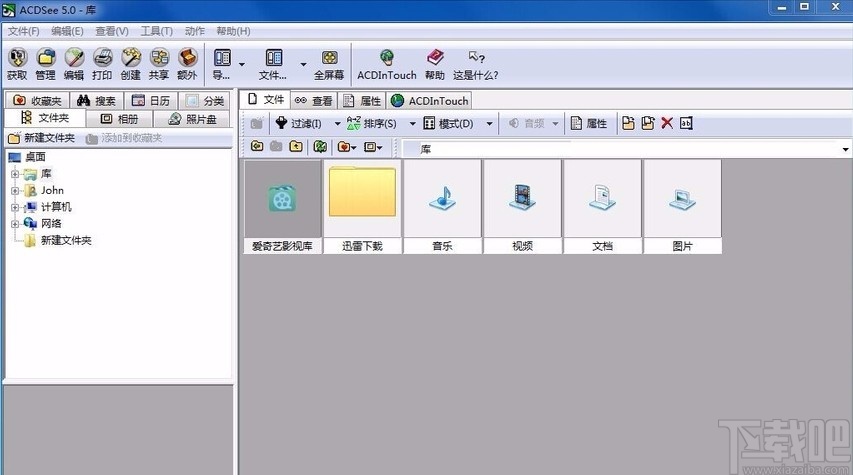Click the green refresh icon

coord(320,146)
